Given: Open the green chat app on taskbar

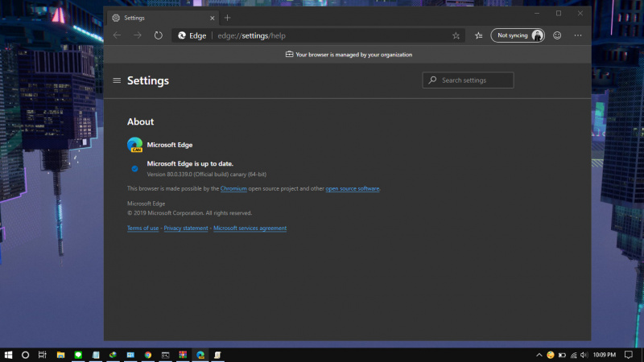Looking at the screenshot, I should tap(78, 355).
